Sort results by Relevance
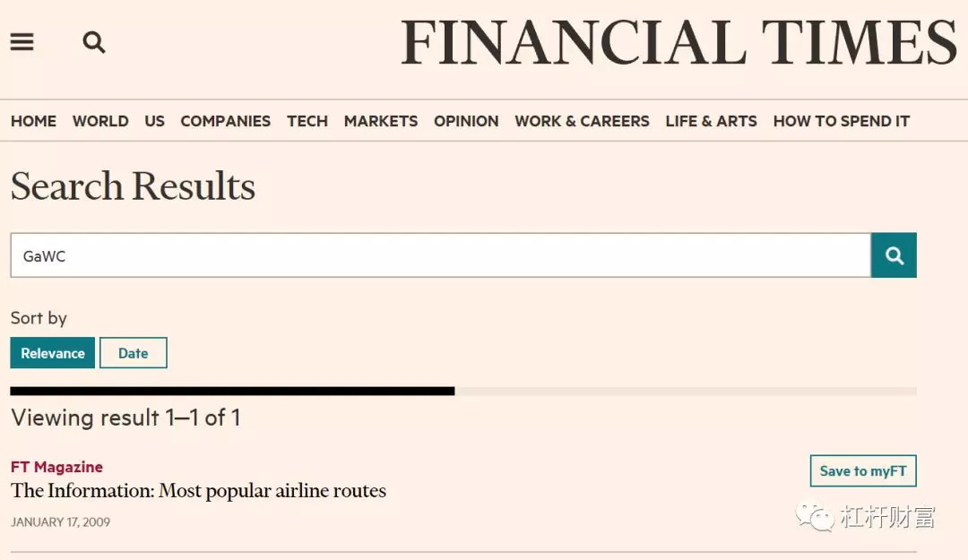Viewport: 968px width, 560px height. [x=53, y=353]
